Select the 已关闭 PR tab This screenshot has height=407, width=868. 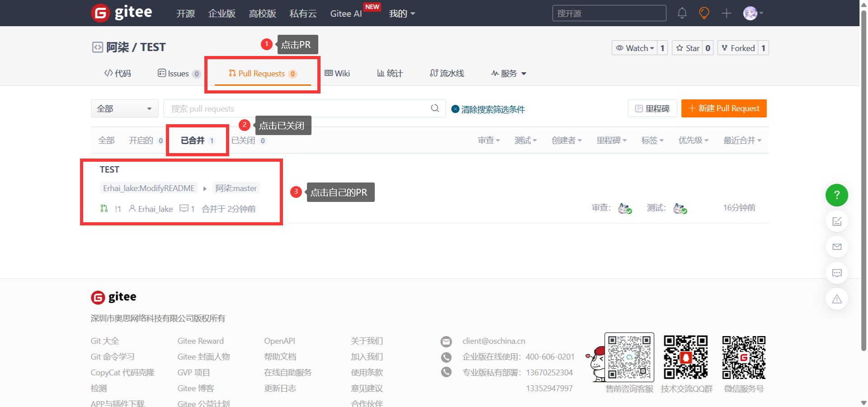[x=243, y=140]
